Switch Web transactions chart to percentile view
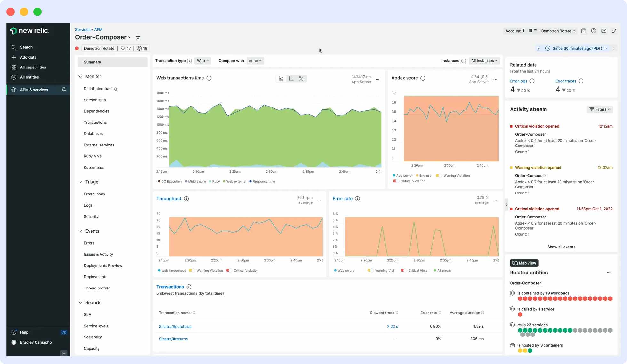The image size is (627, 364). [301, 78]
